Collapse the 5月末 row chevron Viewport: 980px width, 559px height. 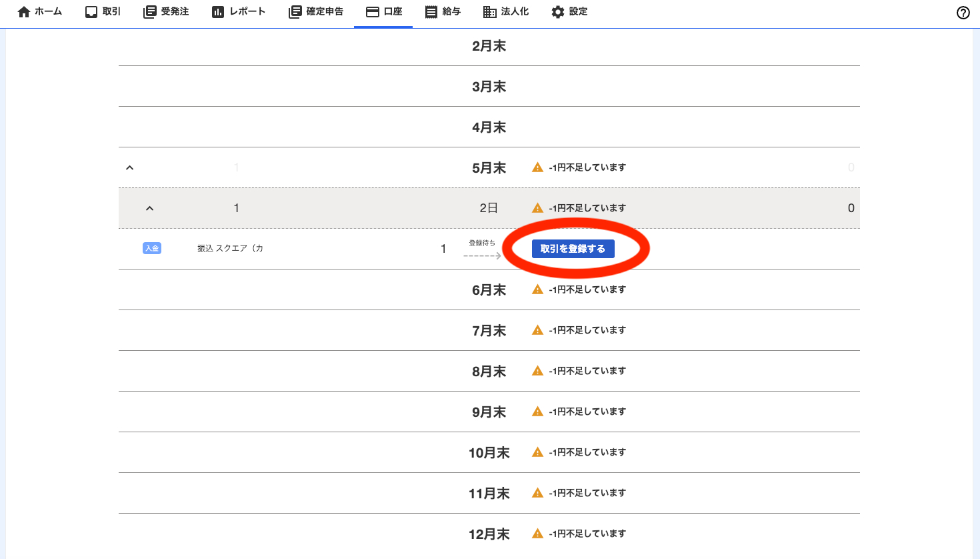[129, 167]
